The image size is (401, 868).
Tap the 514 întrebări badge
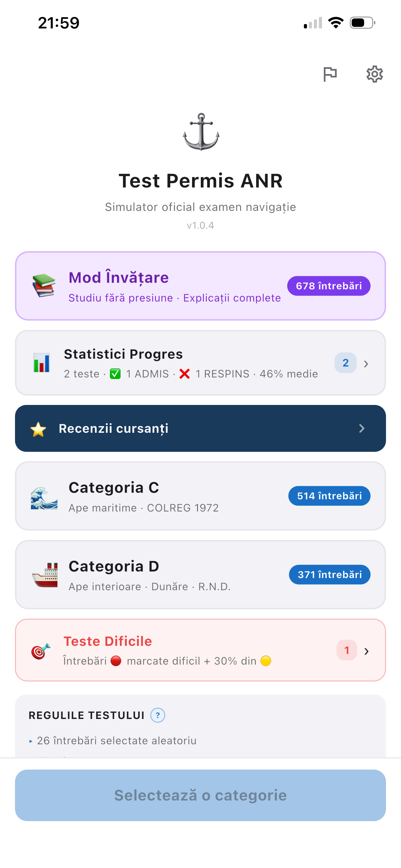(x=329, y=496)
